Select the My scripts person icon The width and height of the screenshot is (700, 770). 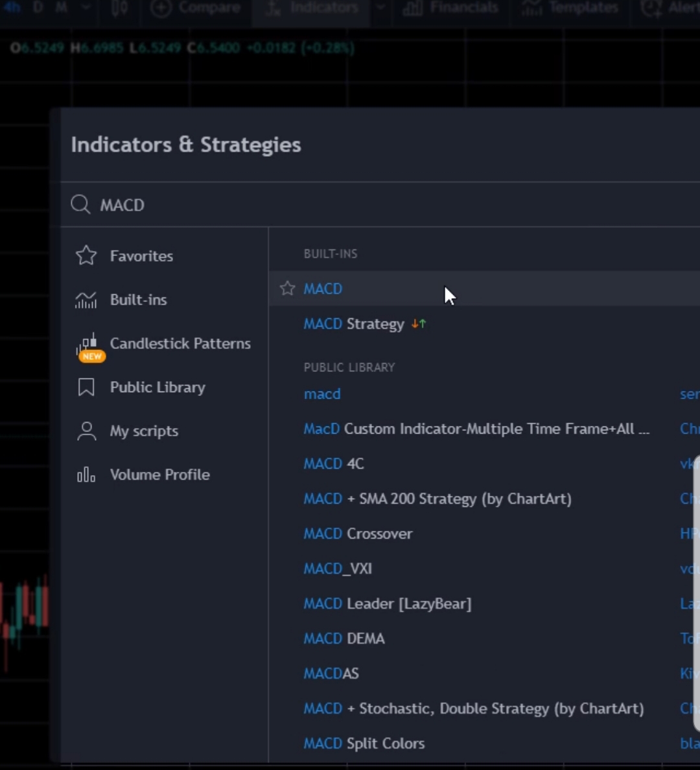tap(86, 431)
